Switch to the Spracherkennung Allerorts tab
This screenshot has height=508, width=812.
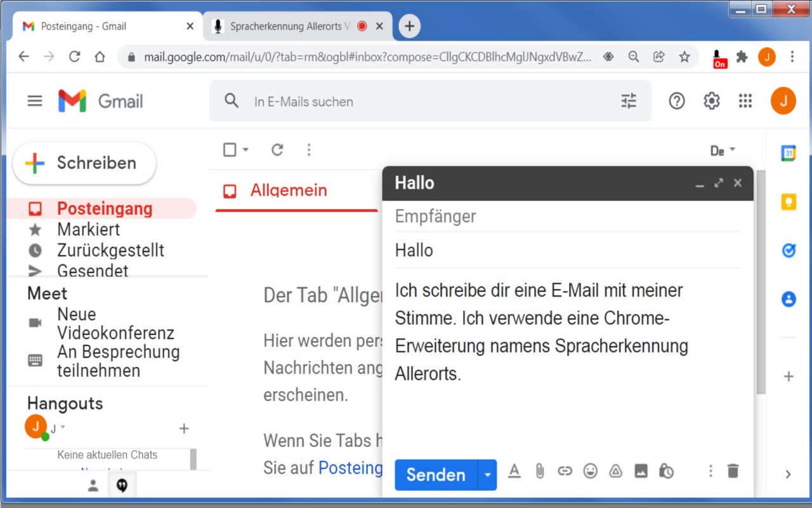point(298,26)
